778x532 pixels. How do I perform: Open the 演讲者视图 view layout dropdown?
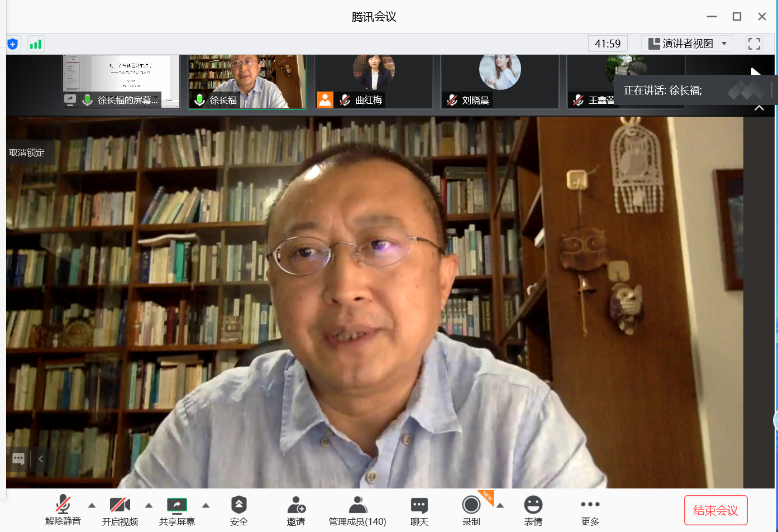pos(687,44)
